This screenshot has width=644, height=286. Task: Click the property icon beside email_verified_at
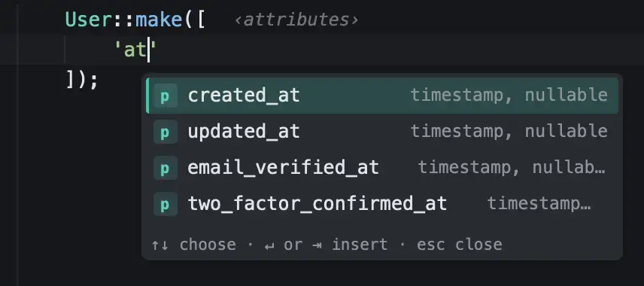click(x=165, y=168)
